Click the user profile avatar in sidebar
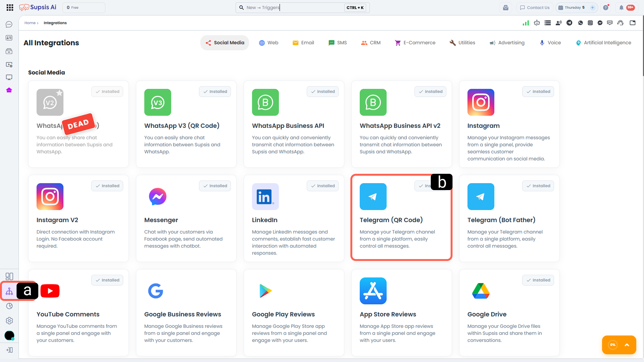 (x=9, y=336)
